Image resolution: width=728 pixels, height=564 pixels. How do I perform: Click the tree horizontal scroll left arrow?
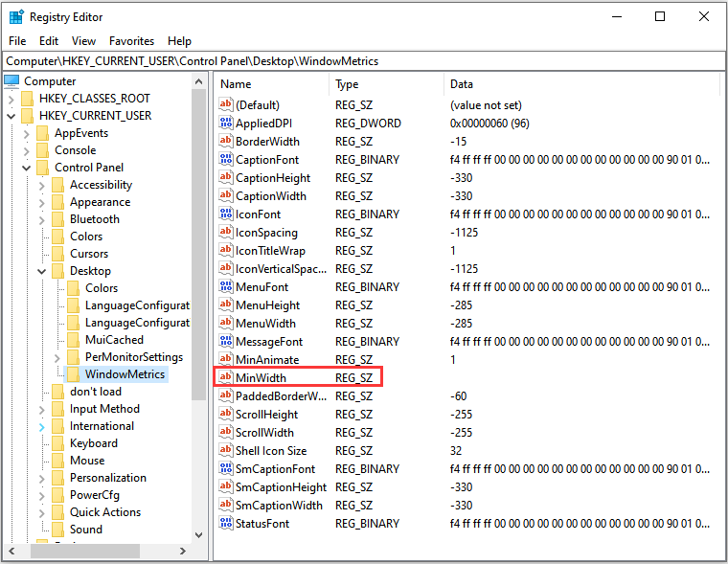11,551
